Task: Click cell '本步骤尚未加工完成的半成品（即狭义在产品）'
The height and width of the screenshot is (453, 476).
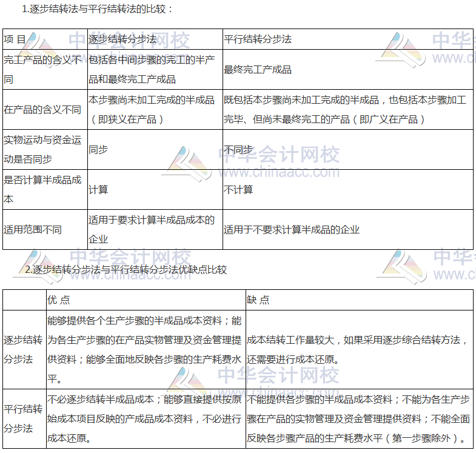Action: coord(155,109)
